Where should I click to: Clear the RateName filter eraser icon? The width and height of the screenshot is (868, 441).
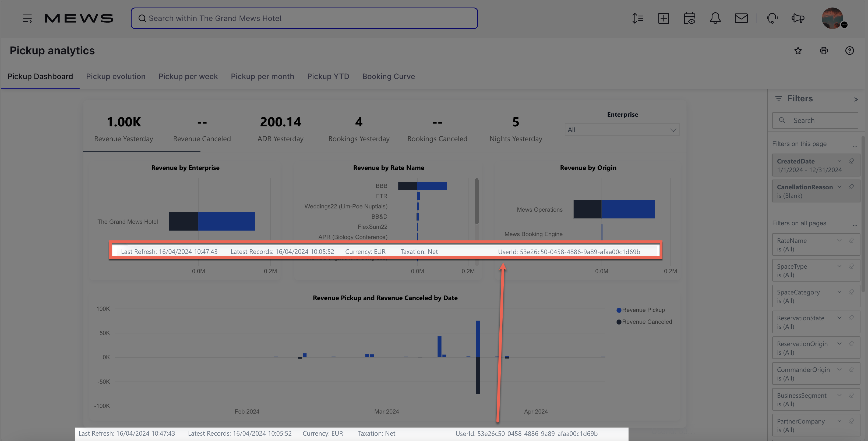point(851,240)
